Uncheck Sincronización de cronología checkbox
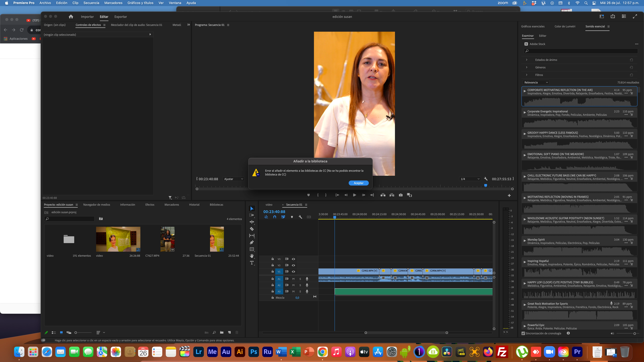Image resolution: width=644 pixels, height=362 pixels. [x=523, y=333]
